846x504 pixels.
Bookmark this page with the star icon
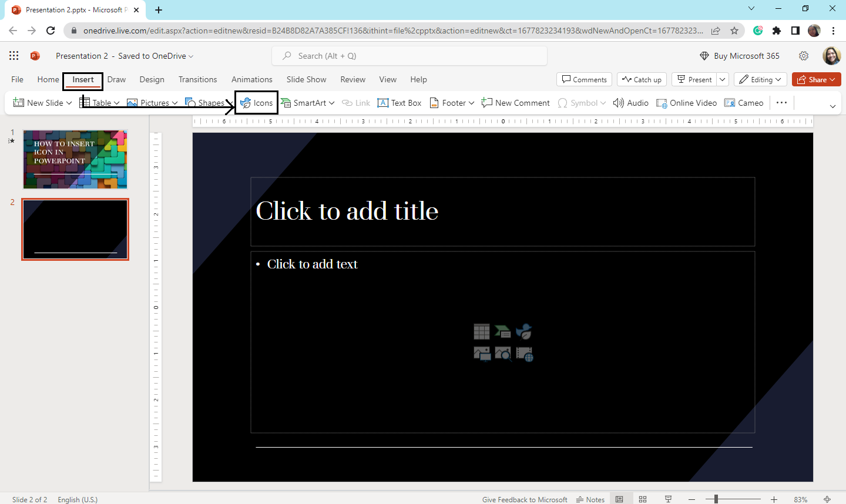734,30
